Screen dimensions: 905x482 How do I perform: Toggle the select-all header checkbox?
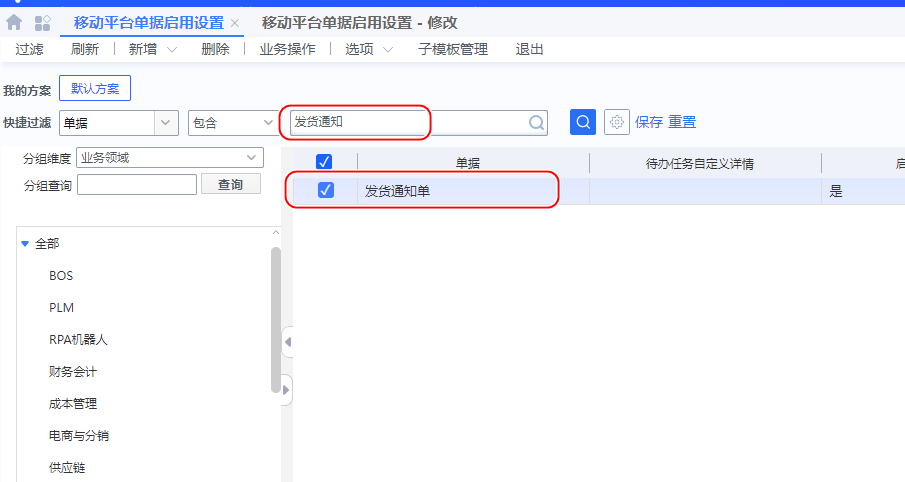coord(324,162)
